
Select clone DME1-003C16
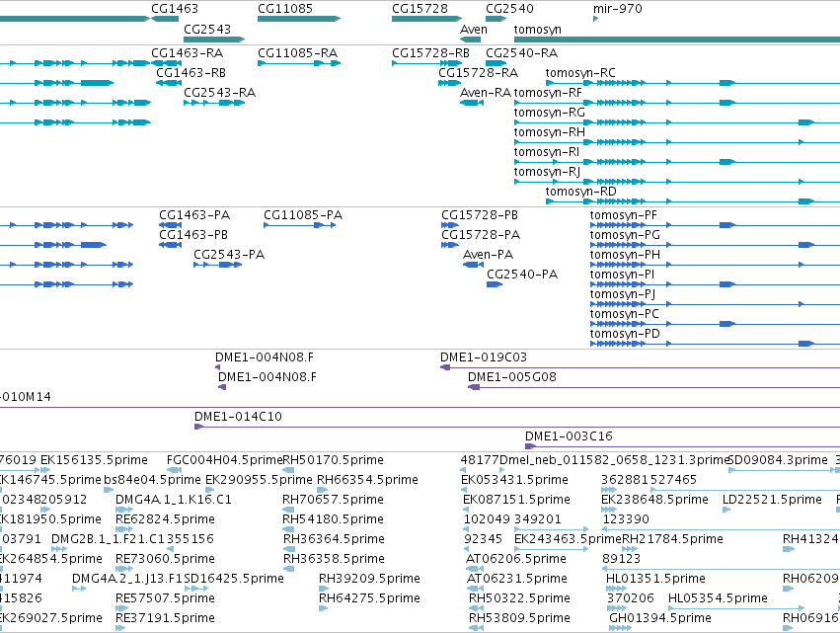point(569,436)
